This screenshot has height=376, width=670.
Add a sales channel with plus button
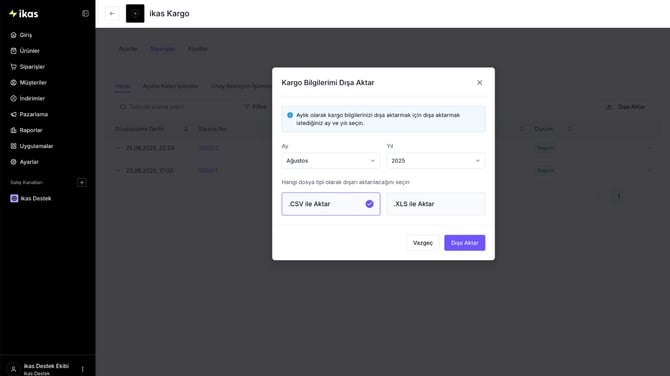[82, 182]
